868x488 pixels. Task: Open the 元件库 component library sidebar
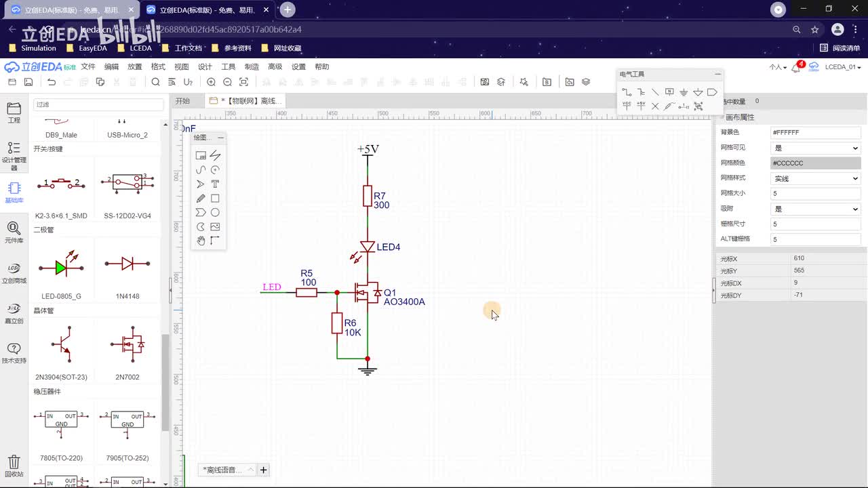(14, 232)
